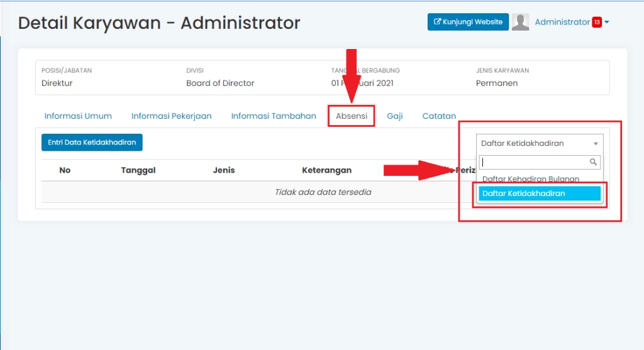Click the red notification badge showing 13

597,23
